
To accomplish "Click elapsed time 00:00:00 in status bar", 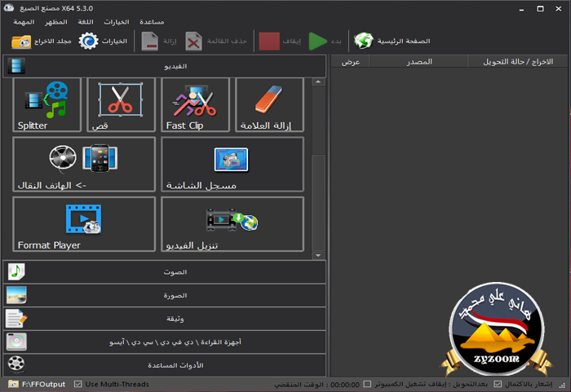I will pyautogui.click(x=345, y=385).
